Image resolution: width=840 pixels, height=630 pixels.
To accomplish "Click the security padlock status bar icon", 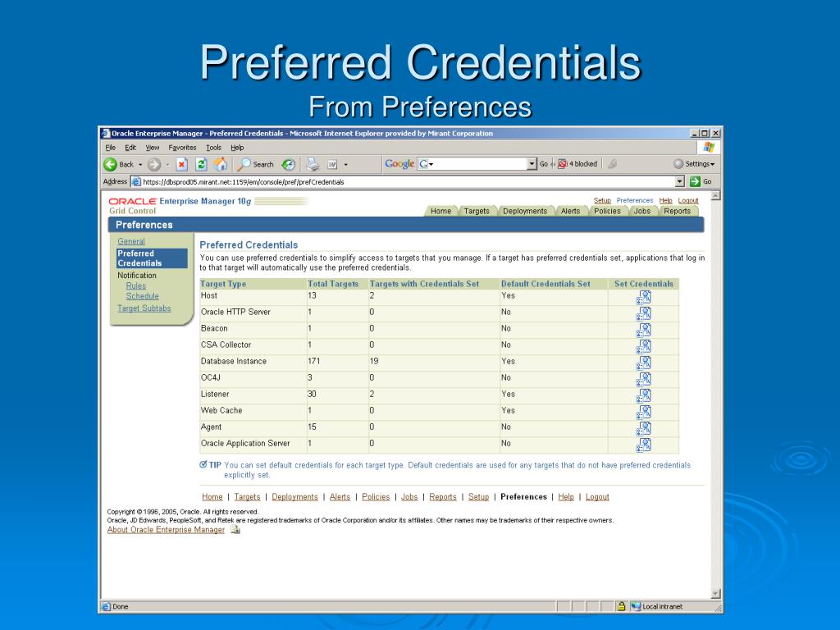I will [x=622, y=606].
